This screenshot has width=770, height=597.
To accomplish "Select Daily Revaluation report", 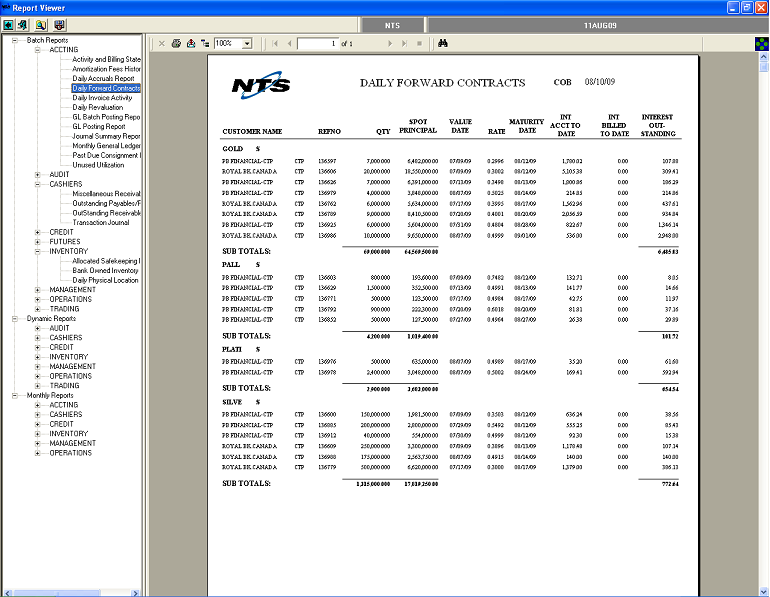I will tap(98, 107).
